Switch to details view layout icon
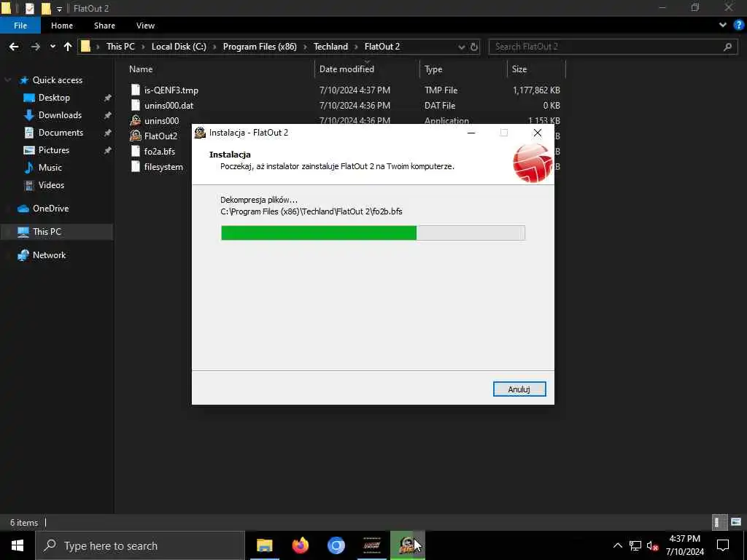747x560 pixels. (x=719, y=522)
